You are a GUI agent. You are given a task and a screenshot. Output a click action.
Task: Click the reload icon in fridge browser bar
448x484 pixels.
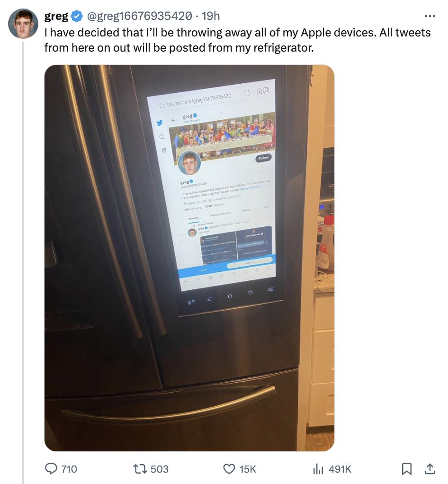pyautogui.click(x=247, y=93)
